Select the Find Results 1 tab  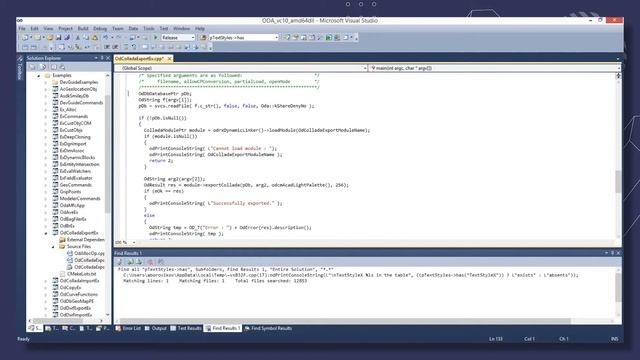[x=223, y=328]
